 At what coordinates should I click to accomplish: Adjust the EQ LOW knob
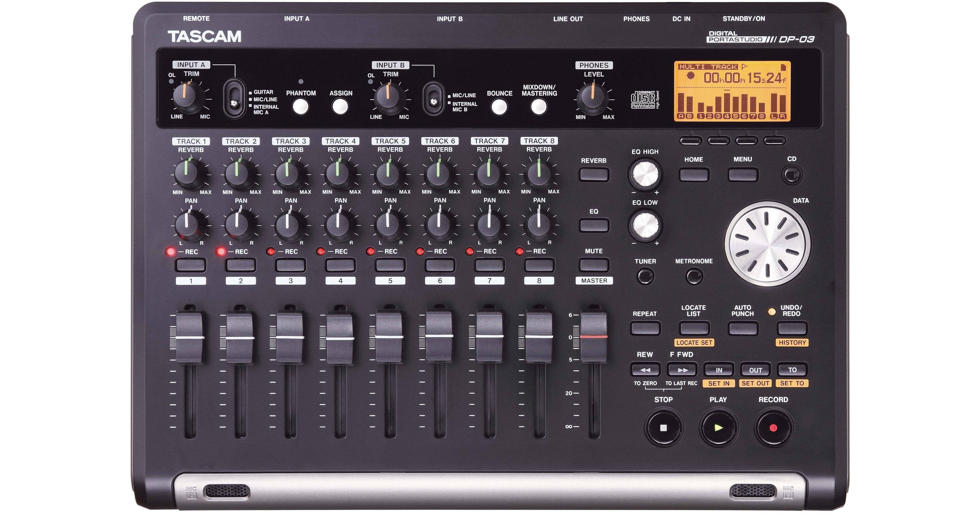click(x=645, y=225)
